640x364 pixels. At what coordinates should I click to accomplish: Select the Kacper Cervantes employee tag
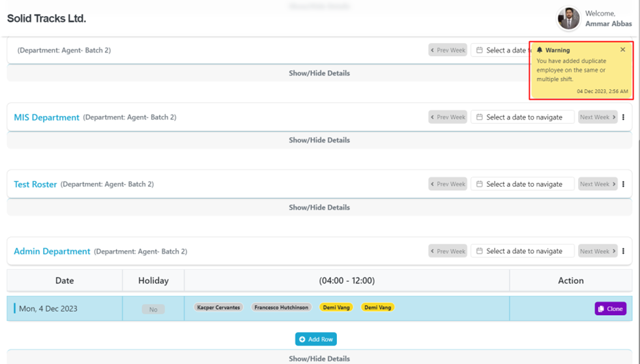coord(218,307)
